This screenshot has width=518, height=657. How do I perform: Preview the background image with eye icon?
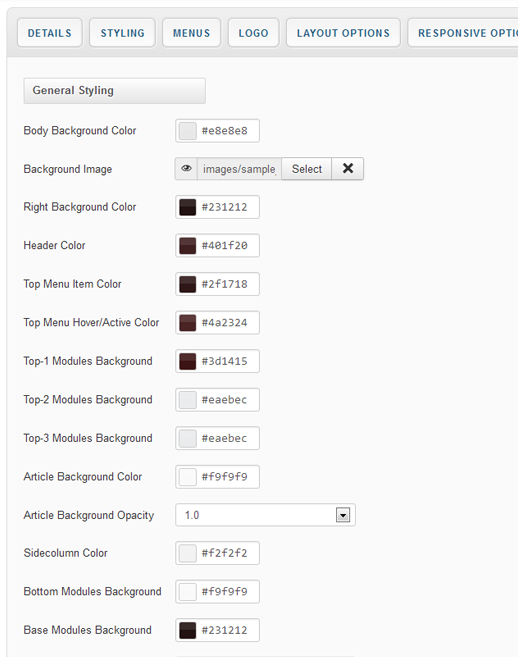[186, 169]
